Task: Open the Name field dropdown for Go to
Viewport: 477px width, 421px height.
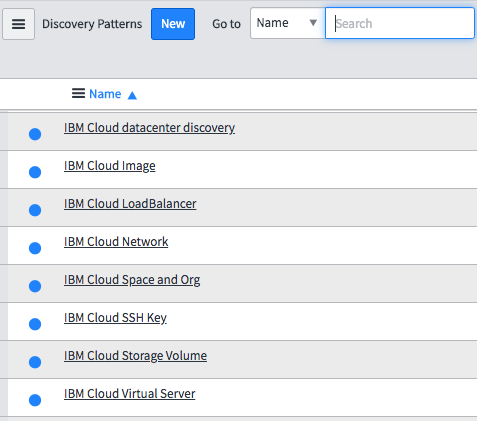Action: (288, 23)
